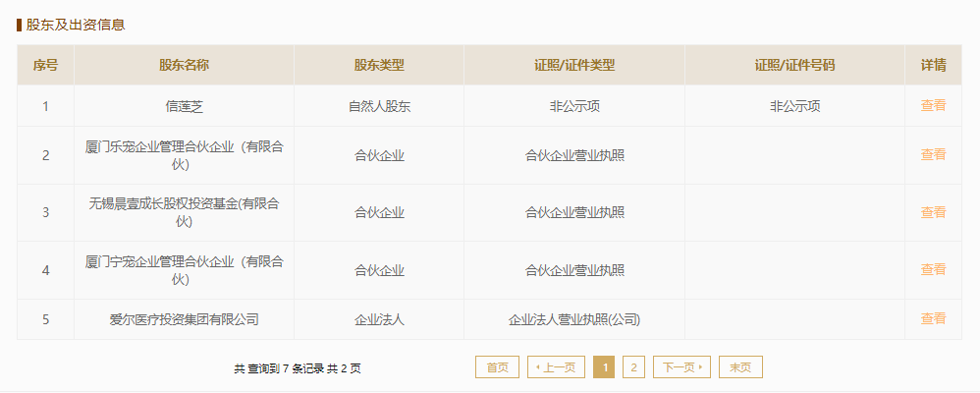Click serial number 5 cell

45,319
